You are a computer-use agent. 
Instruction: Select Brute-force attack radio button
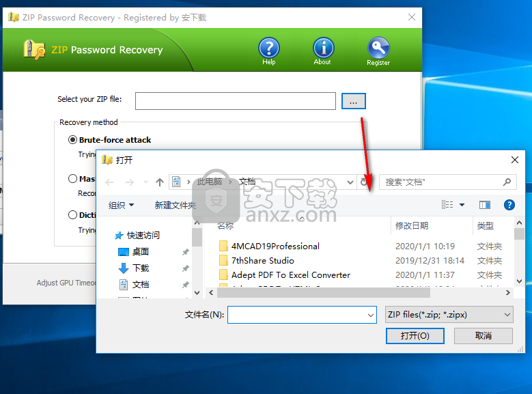[x=72, y=140]
